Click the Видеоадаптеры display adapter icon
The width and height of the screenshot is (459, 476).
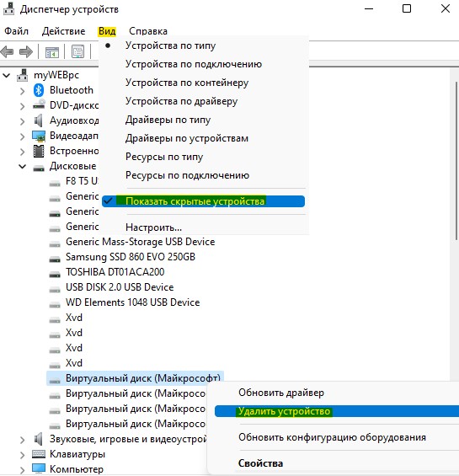click(39, 136)
